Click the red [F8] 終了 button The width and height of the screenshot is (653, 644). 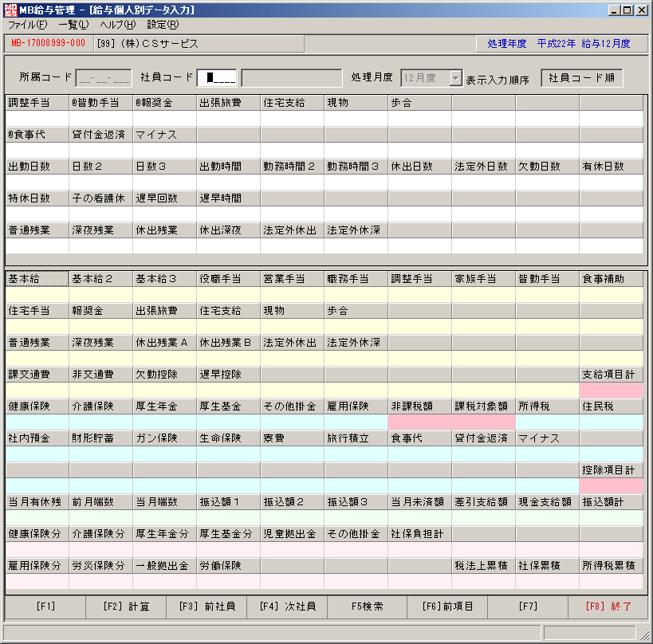(x=608, y=607)
